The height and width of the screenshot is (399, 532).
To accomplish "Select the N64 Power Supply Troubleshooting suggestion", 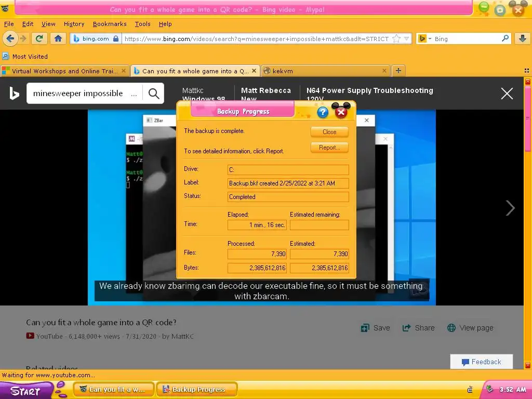I will pyautogui.click(x=369, y=94).
